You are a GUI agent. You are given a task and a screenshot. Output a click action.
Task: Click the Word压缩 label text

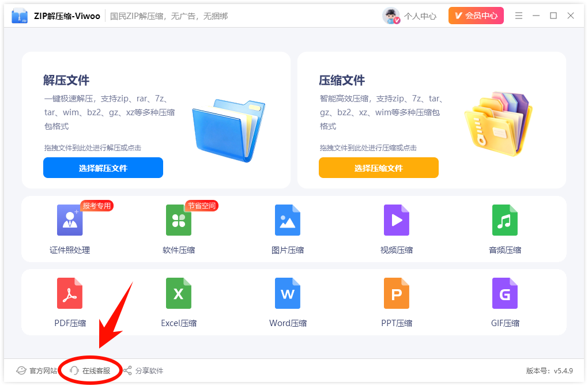pyautogui.click(x=288, y=323)
